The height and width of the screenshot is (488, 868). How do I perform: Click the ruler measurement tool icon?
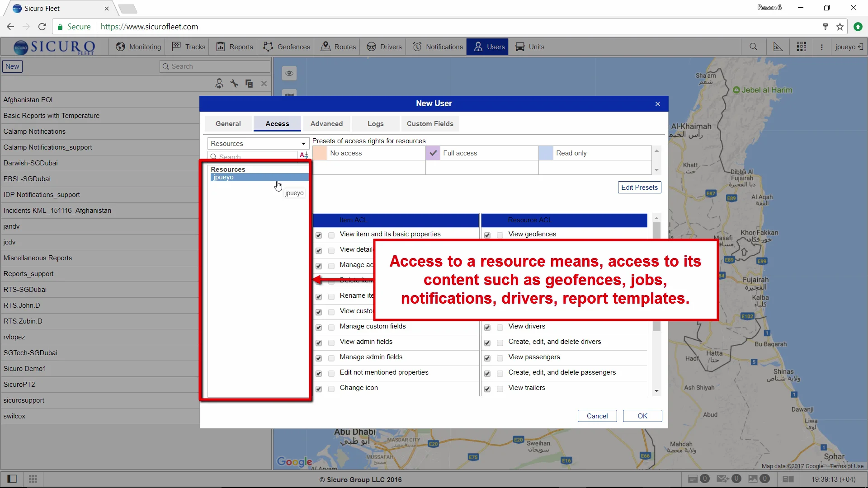tap(778, 47)
